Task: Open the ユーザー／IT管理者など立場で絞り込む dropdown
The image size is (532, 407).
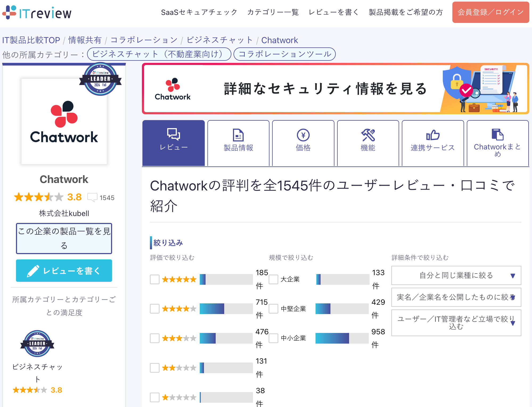Action: coord(456,323)
